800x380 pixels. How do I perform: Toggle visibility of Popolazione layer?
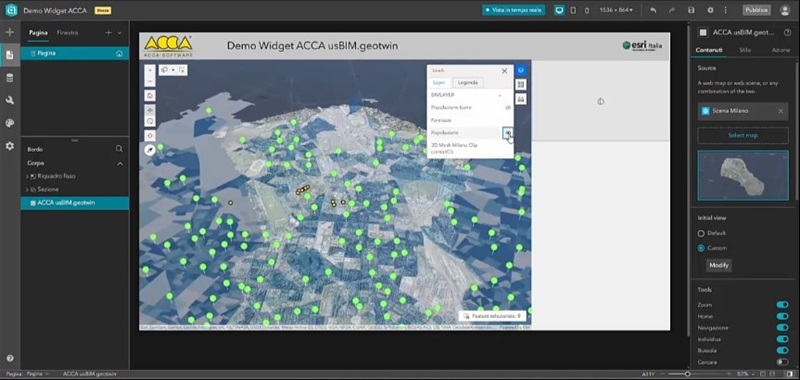tap(508, 133)
